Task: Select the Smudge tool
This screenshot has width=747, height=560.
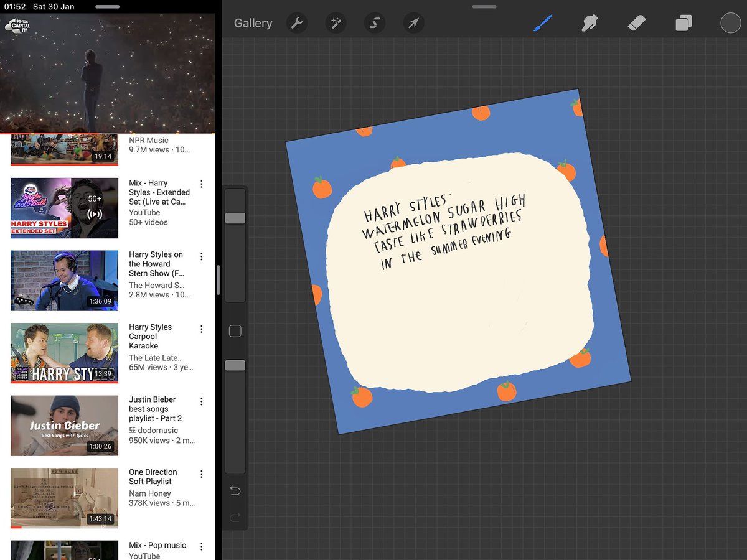Action: pos(590,24)
